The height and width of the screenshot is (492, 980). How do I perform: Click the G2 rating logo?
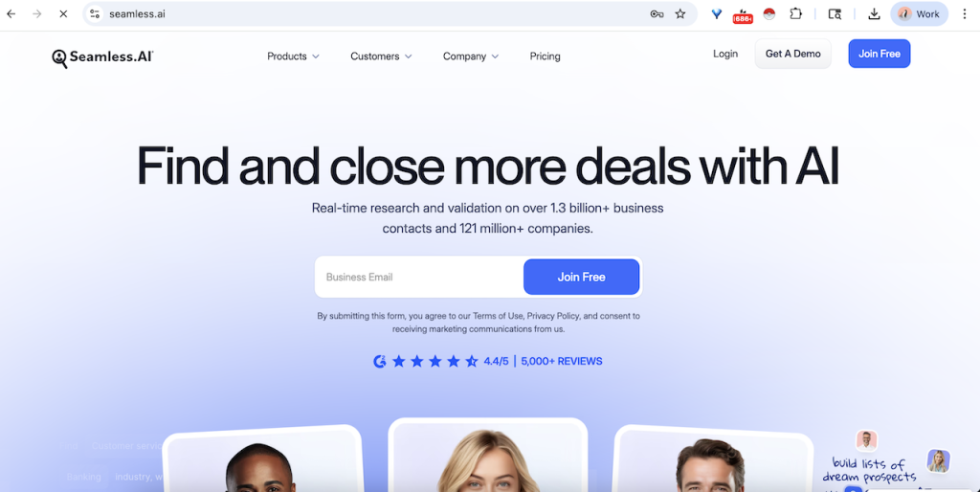[379, 361]
